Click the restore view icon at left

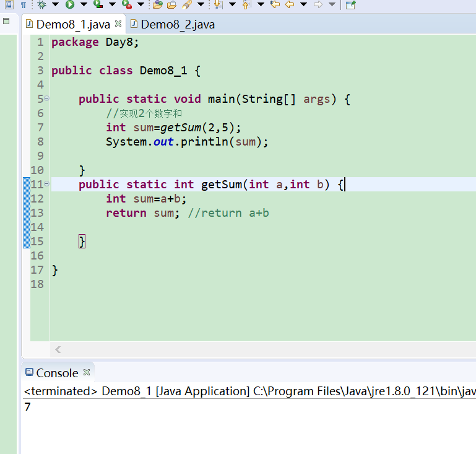pos(6,21)
